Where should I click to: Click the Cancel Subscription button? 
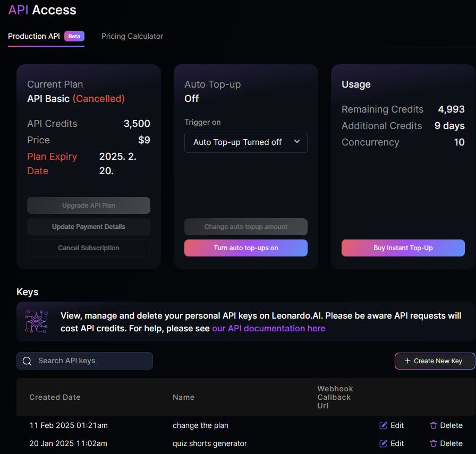pos(89,248)
